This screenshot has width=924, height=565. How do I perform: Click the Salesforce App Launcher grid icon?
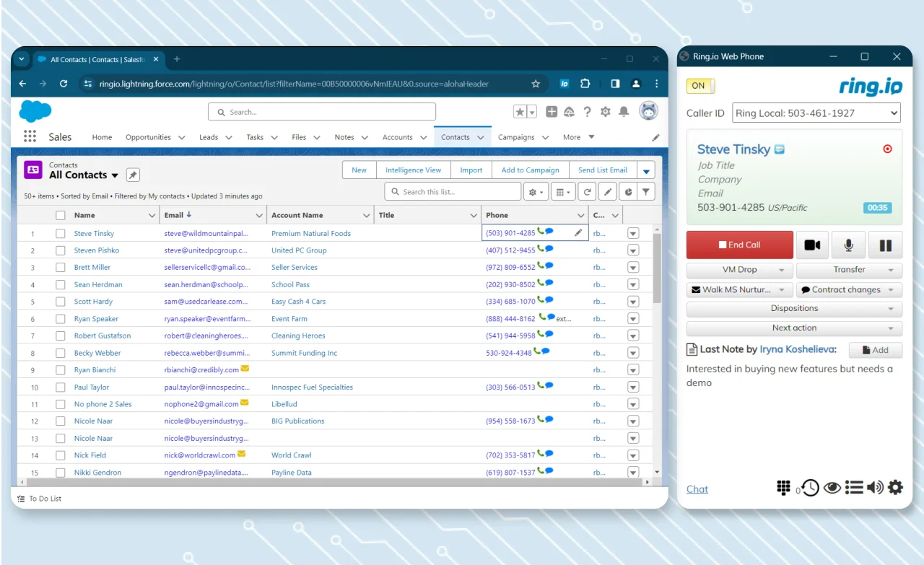coord(30,136)
